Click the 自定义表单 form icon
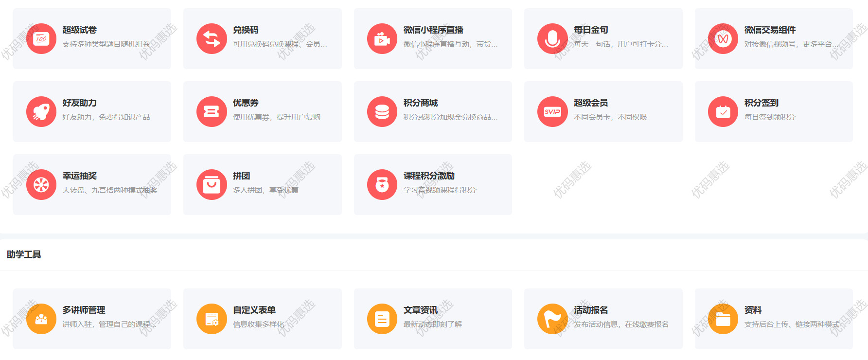Screen dimensions: 868x360 coord(212,319)
